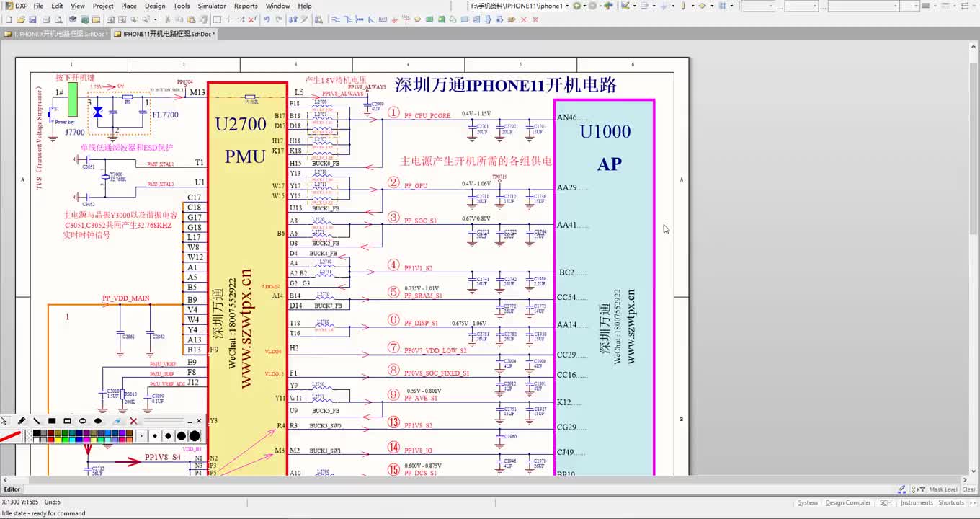Click the System panel button
This screenshot has width=980, height=519.
pyautogui.click(x=808, y=502)
